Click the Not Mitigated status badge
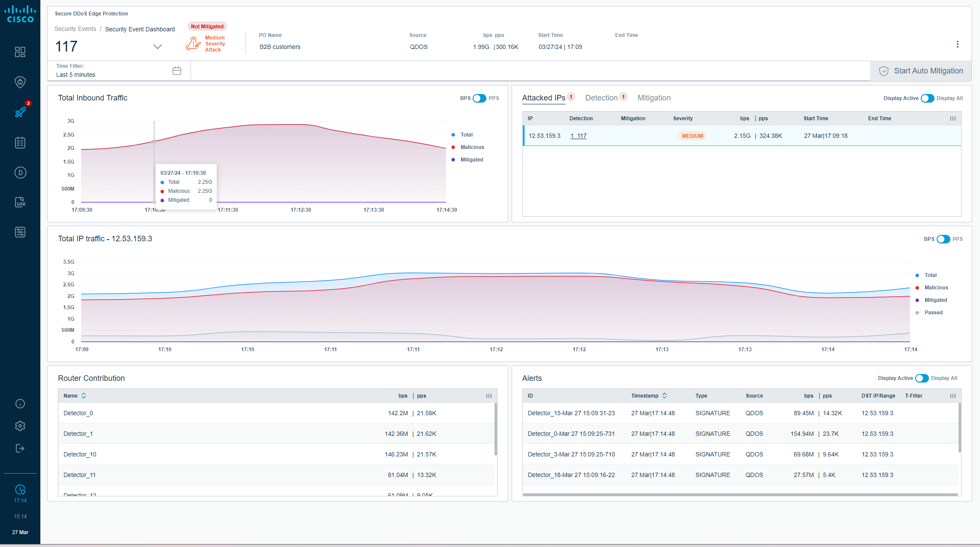The height and width of the screenshot is (547, 980). [x=207, y=27]
